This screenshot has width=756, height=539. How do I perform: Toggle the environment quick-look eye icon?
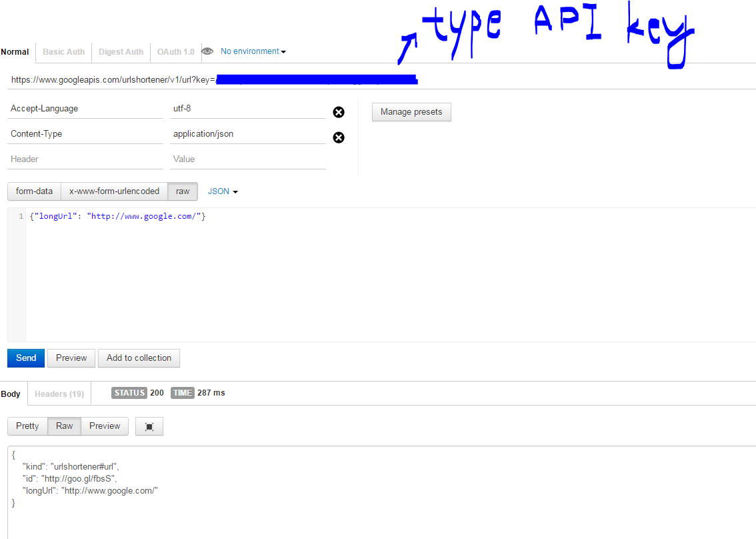coord(207,51)
